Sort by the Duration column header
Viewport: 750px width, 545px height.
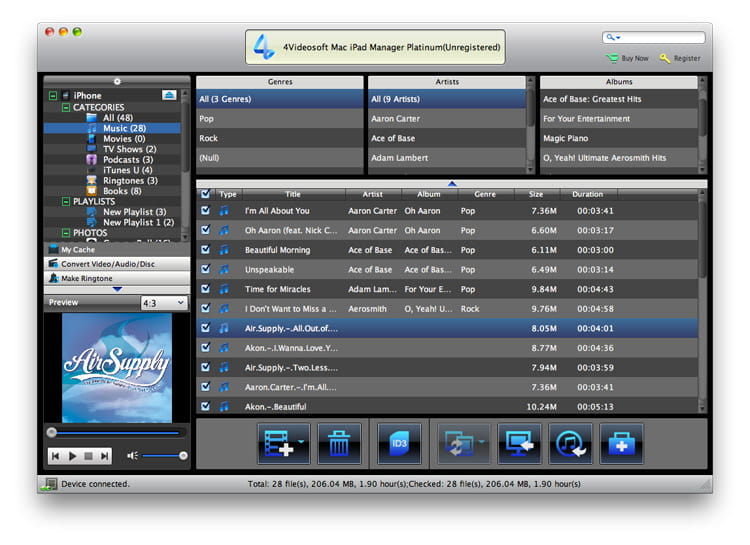[x=588, y=194]
